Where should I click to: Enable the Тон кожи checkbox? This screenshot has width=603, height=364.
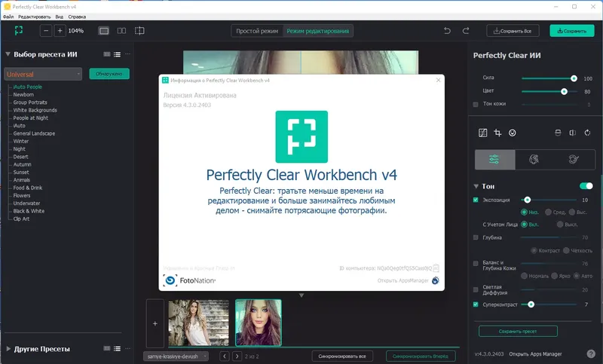pos(476,104)
